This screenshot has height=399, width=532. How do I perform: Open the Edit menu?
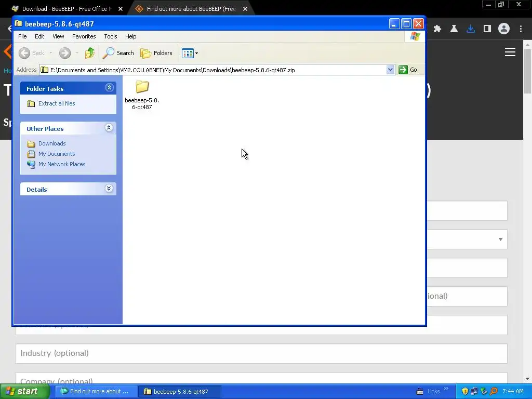[39, 36]
